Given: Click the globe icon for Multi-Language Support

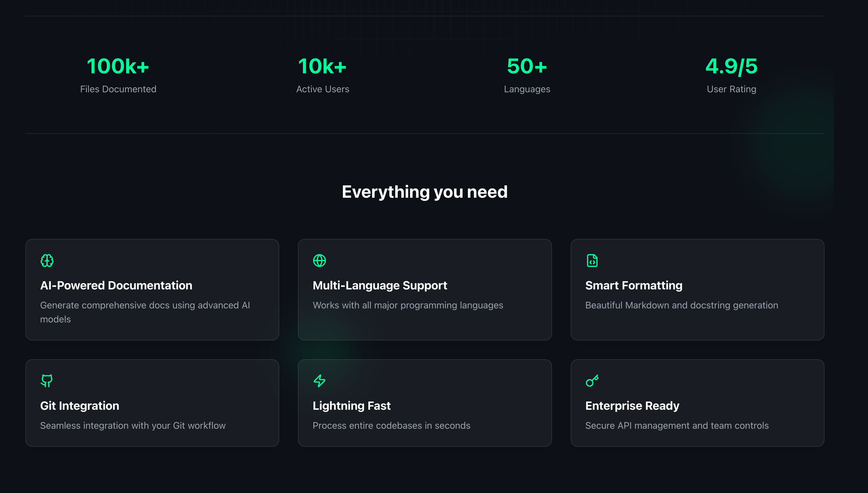Looking at the screenshot, I should 319,261.
